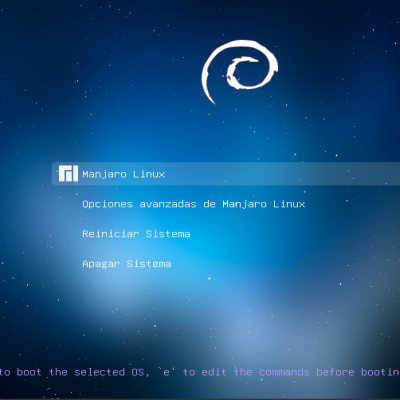
Task: Open Opciones avanzadas de Manjaro Linux
Action: (x=194, y=204)
